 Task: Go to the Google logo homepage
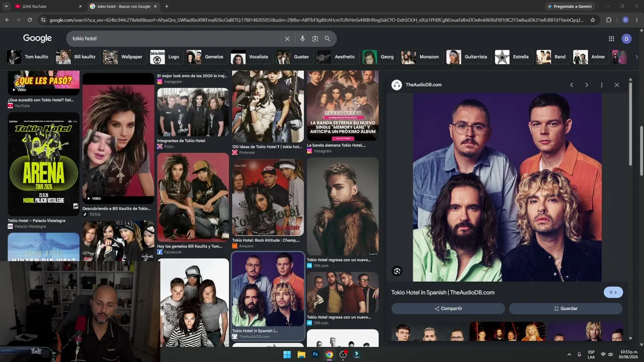(37, 38)
